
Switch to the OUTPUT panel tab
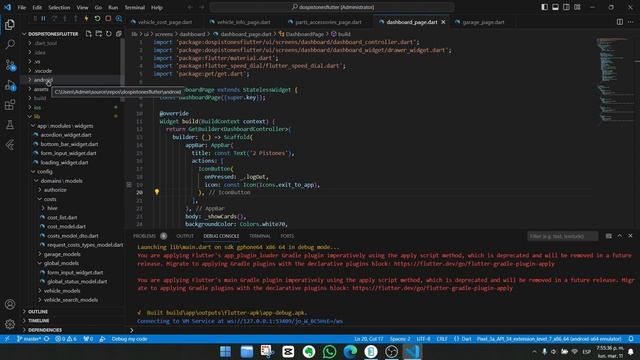click(x=185, y=236)
